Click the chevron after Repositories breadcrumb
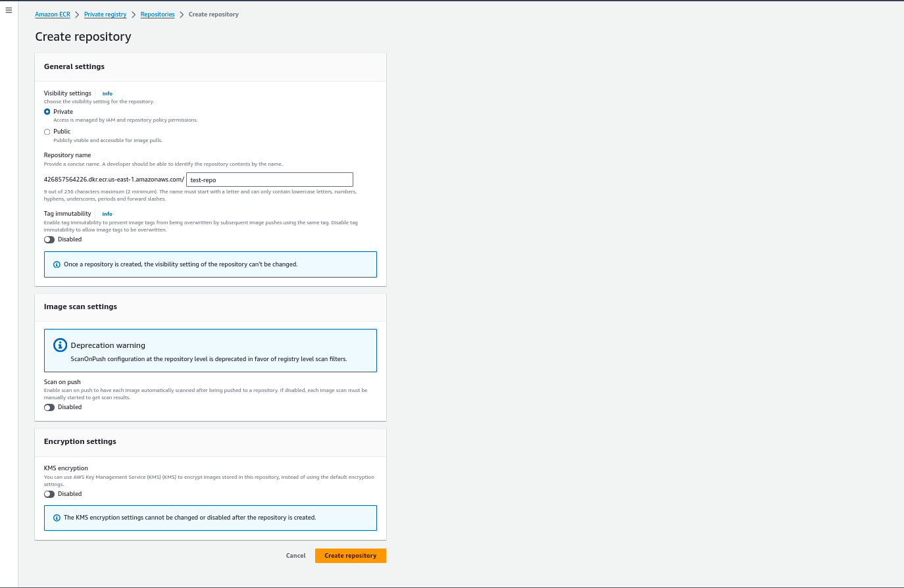The height and width of the screenshot is (588, 904). (182, 14)
